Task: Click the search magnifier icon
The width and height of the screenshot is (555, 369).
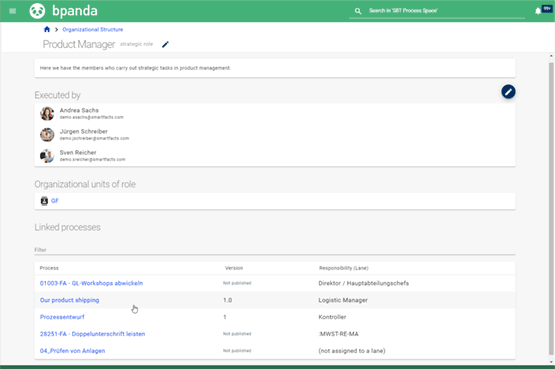Action: pyautogui.click(x=358, y=11)
